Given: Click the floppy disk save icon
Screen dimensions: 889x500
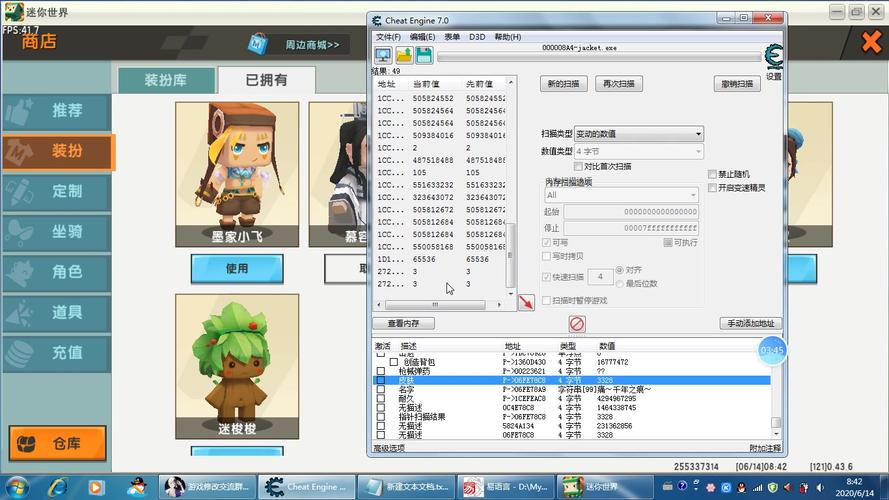Looking at the screenshot, I should coord(424,56).
